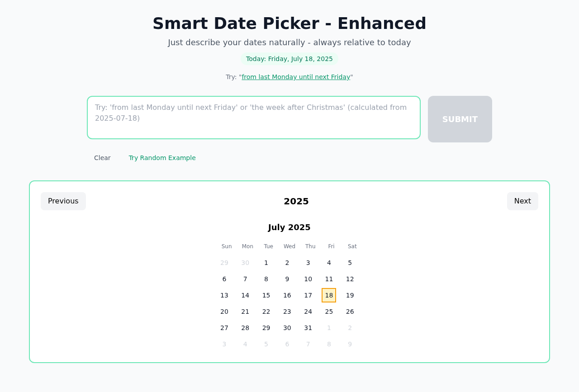Click the '2025' year heading
This screenshot has width=579, height=392.
tap(296, 201)
